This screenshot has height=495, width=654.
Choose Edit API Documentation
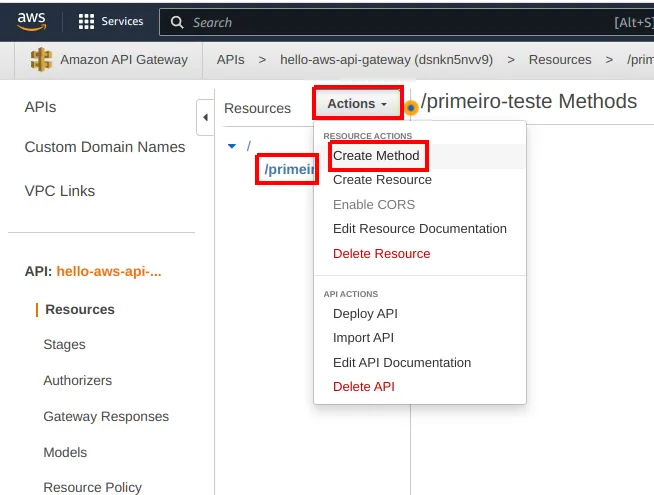click(402, 362)
